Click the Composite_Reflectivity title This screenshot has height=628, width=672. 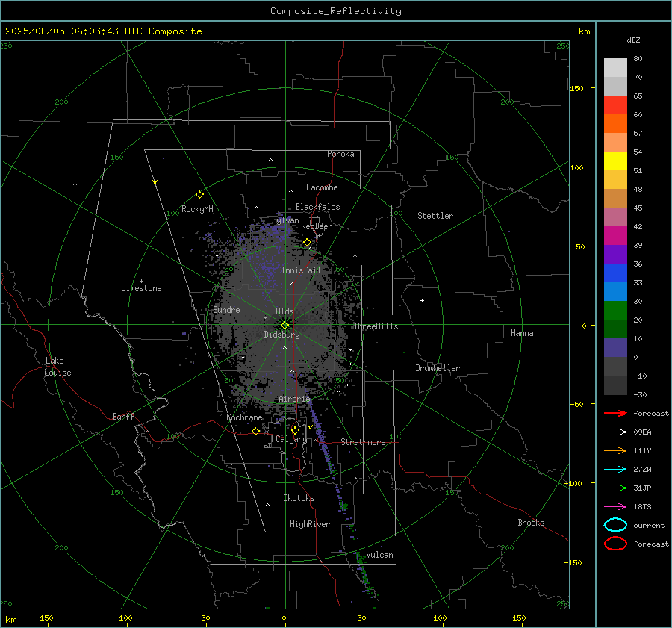coord(336,11)
